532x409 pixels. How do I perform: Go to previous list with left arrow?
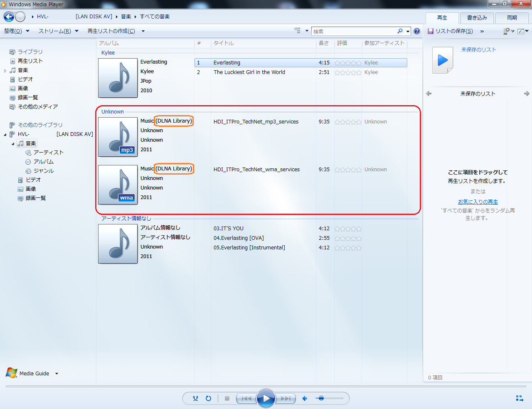pyautogui.click(x=429, y=94)
